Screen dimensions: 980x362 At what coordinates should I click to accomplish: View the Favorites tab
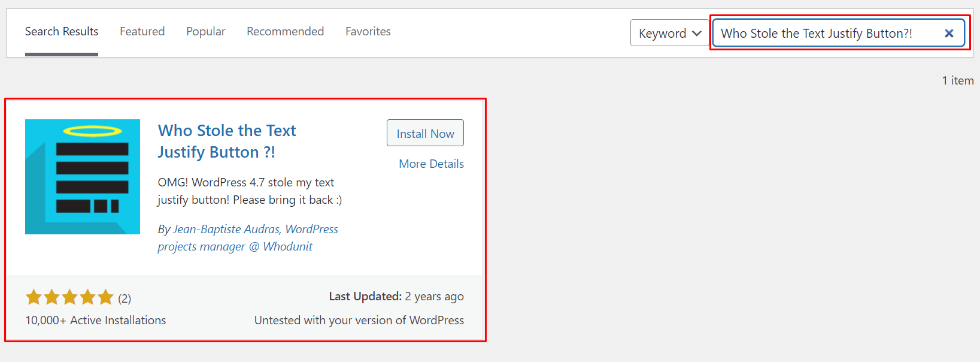tap(368, 31)
